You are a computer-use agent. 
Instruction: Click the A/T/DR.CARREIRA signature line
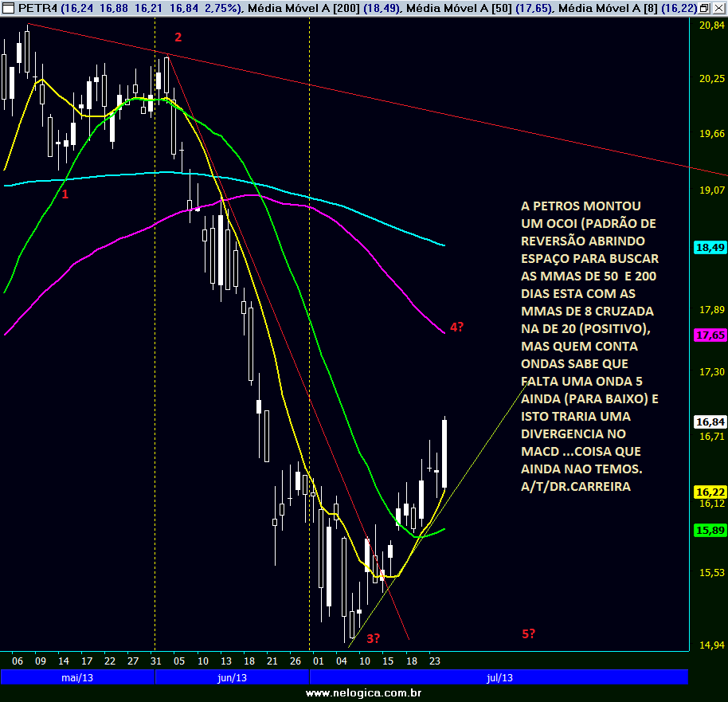(x=576, y=486)
